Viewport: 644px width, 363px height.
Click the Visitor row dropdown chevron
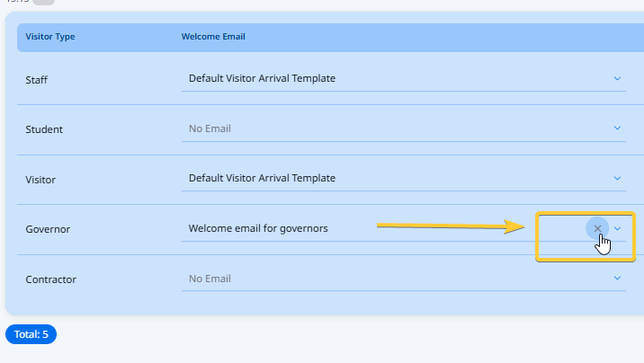click(x=618, y=179)
